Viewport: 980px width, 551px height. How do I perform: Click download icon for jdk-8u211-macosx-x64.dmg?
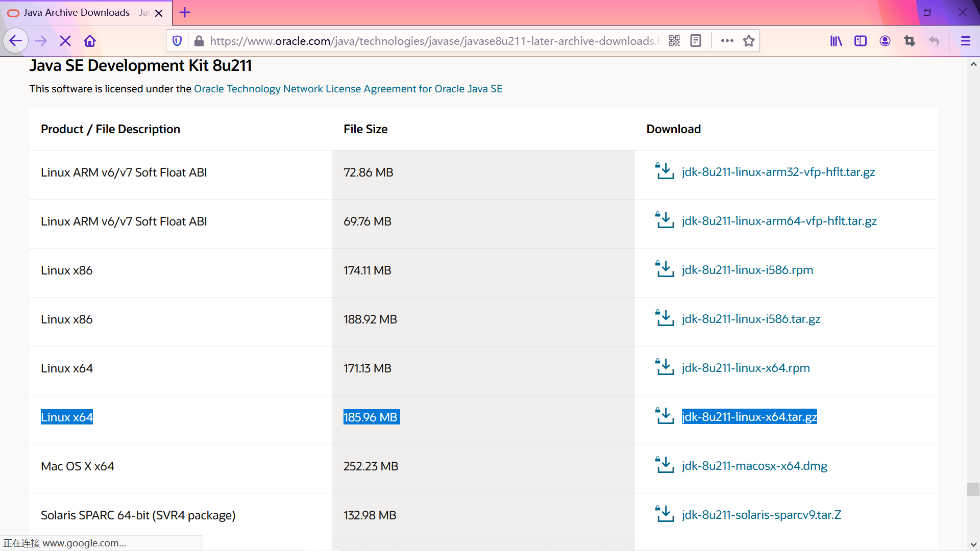[x=665, y=465]
